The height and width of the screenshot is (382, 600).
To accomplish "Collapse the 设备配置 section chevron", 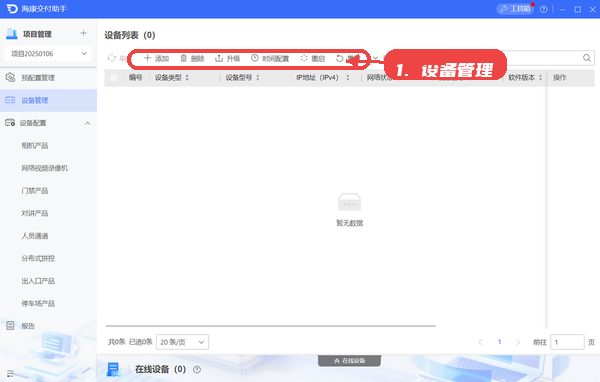I will point(88,123).
